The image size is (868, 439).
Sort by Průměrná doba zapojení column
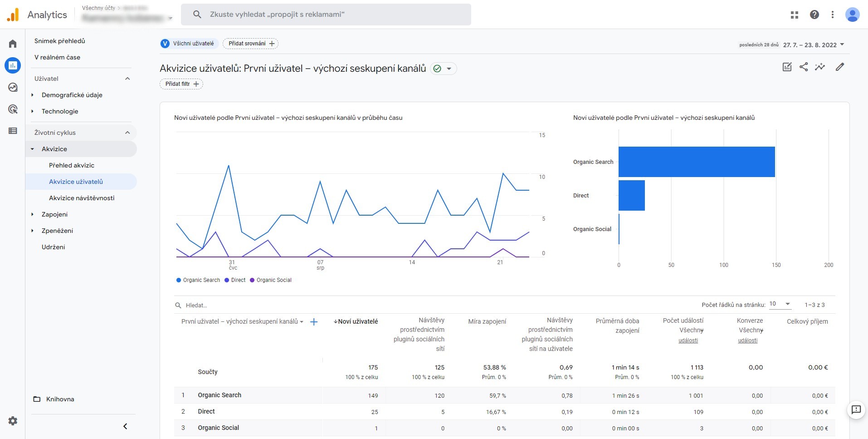click(617, 326)
